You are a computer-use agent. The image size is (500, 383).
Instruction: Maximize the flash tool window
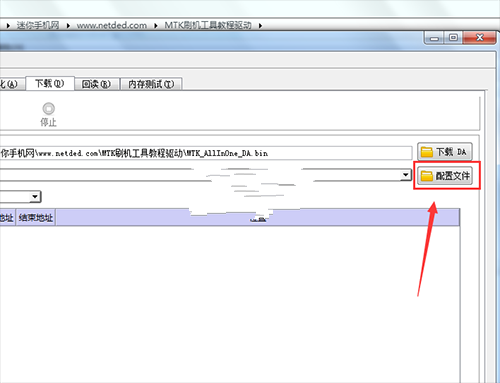click(x=453, y=38)
